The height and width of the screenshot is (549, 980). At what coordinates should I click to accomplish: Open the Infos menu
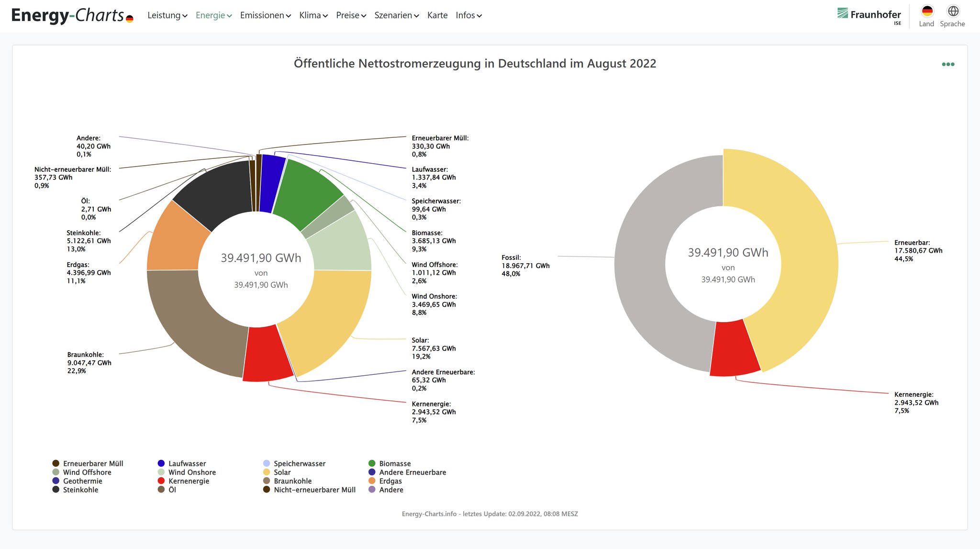tap(468, 15)
